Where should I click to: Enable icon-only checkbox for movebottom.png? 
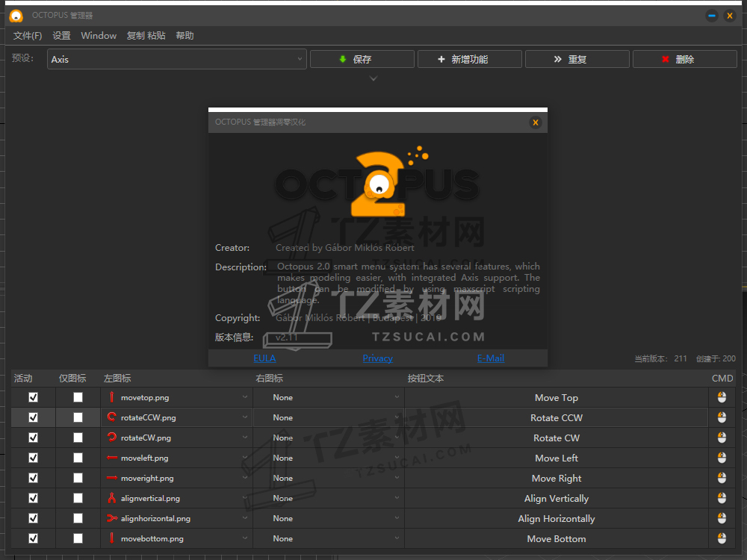(78, 538)
